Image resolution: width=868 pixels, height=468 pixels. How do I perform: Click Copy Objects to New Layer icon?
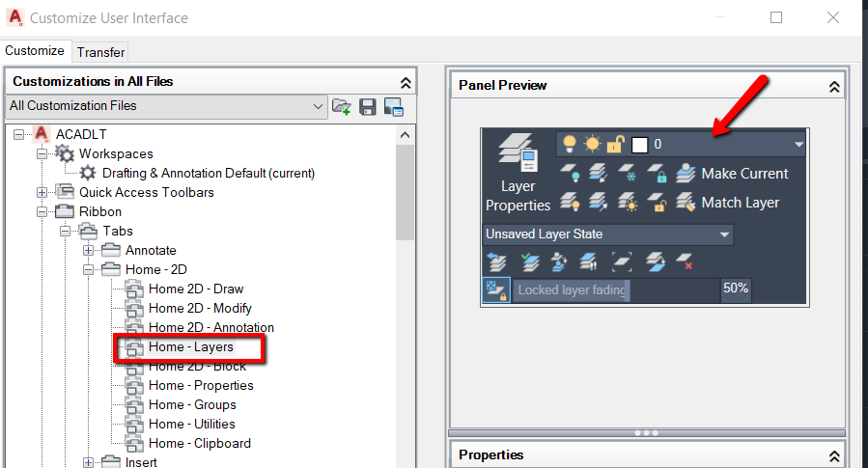[559, 262]
